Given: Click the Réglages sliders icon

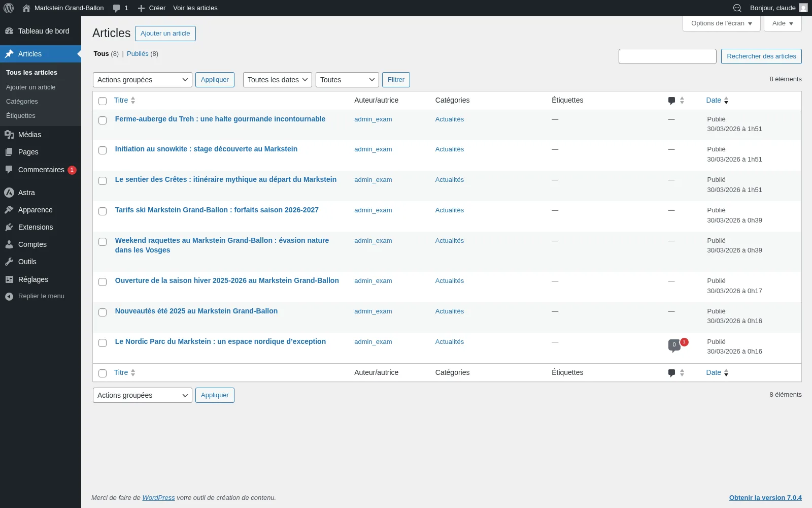Looking at the screenshot, I should click(9, 279).
